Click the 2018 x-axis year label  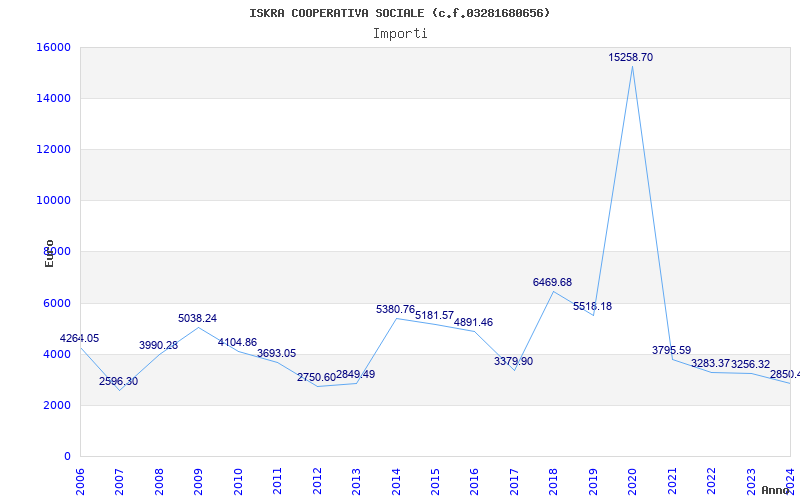click(x=554, y=482)
